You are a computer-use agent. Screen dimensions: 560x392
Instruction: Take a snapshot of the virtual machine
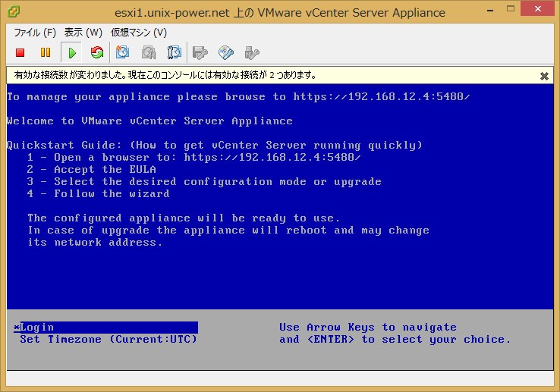122,52
